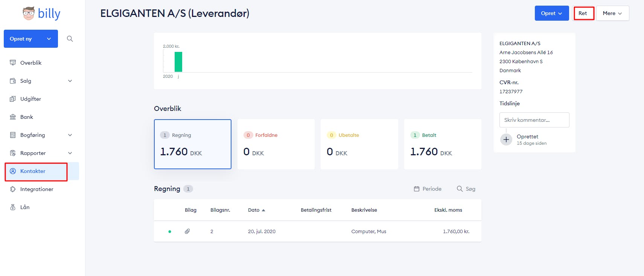The height and width of the screenshot is (276, 644).
Task: Click the Lån money bag icon
Action: point(13,207)
